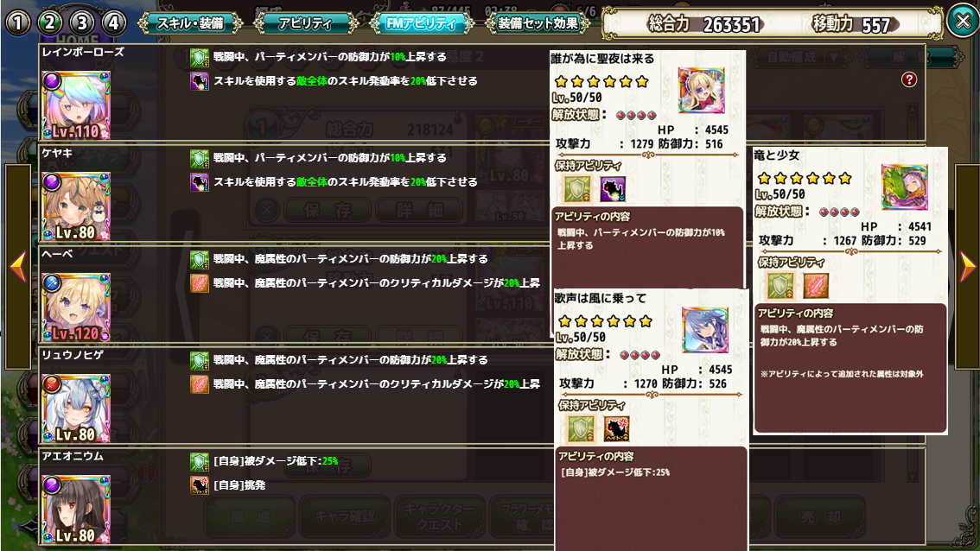Click the black cat ability icon under 誰が為に聖夜は来る
Viewport: 980px width, 551px height.
[613, 189]
